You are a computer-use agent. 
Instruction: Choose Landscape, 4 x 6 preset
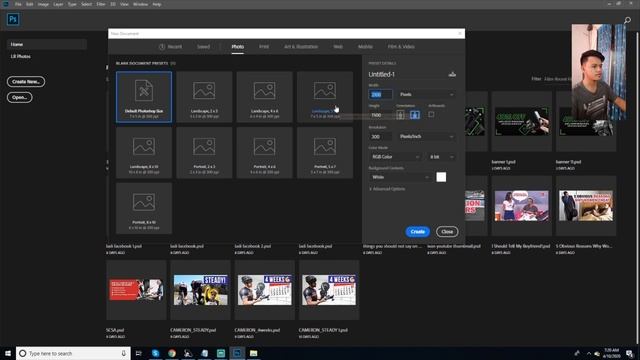tap(264, 97)
